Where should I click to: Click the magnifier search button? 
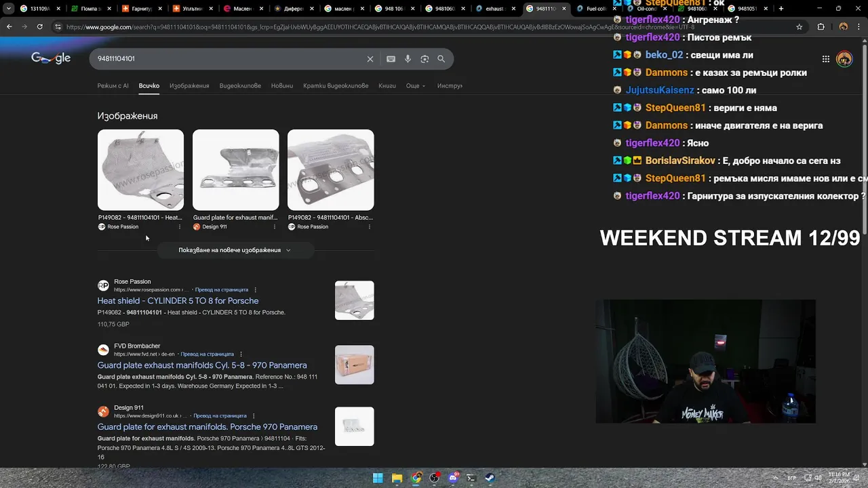[441, 59]
